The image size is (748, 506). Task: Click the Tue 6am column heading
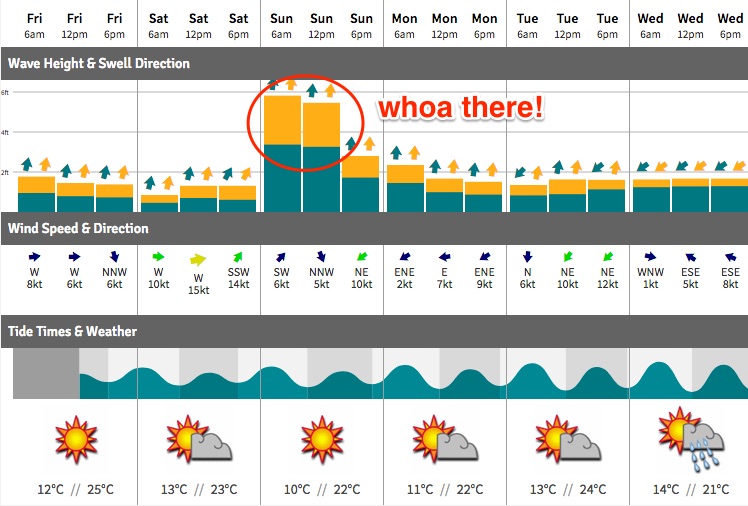click(527, 26)
